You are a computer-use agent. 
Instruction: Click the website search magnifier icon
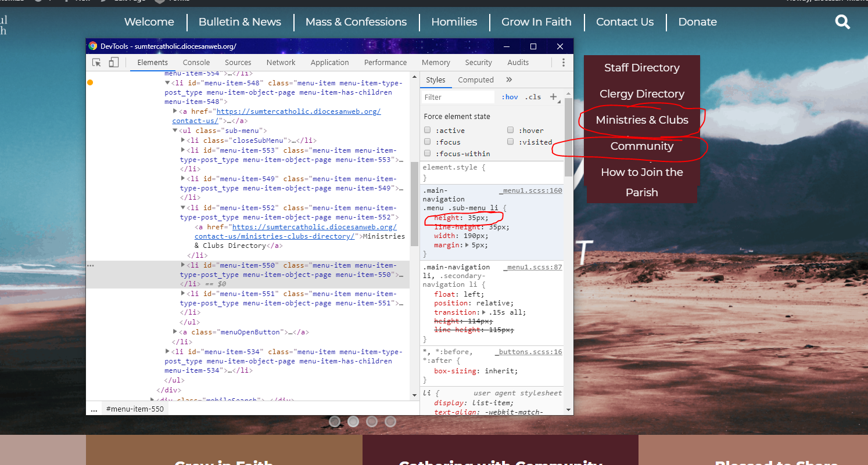point(842,22)
